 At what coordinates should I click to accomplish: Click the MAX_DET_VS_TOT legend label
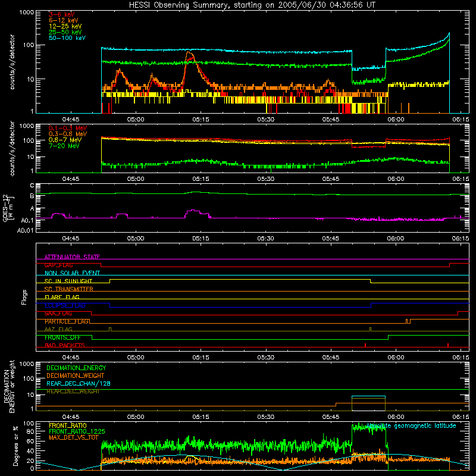tap(74, 437)
